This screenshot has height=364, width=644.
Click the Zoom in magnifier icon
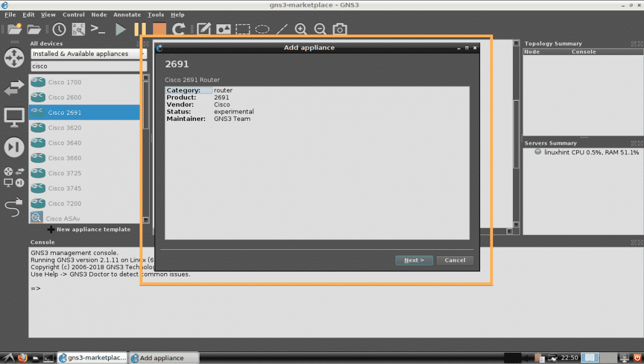(x=301, y=29)
